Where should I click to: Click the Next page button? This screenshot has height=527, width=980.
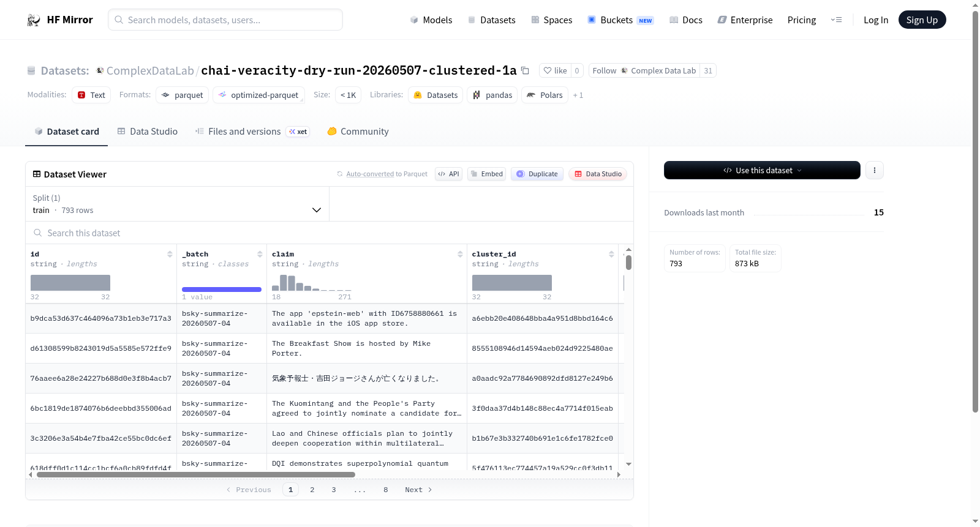pos(418,490)
